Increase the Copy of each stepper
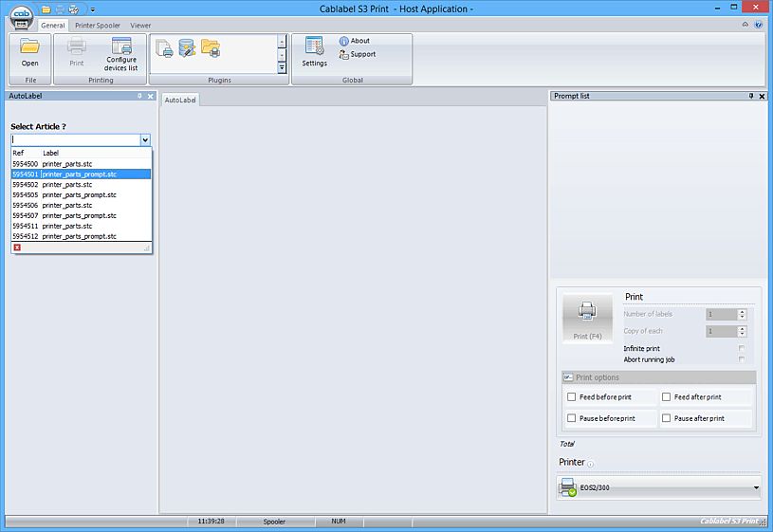The width and height of the screenshot is (773, 532). 742,328
